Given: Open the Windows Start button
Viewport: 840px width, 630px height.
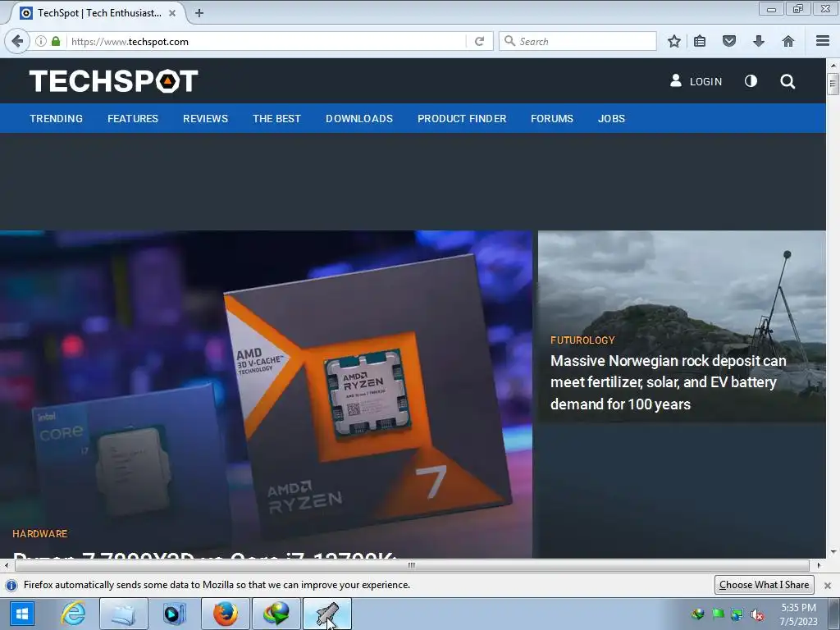Looking at the screenshot, I should tap(21, 614).
